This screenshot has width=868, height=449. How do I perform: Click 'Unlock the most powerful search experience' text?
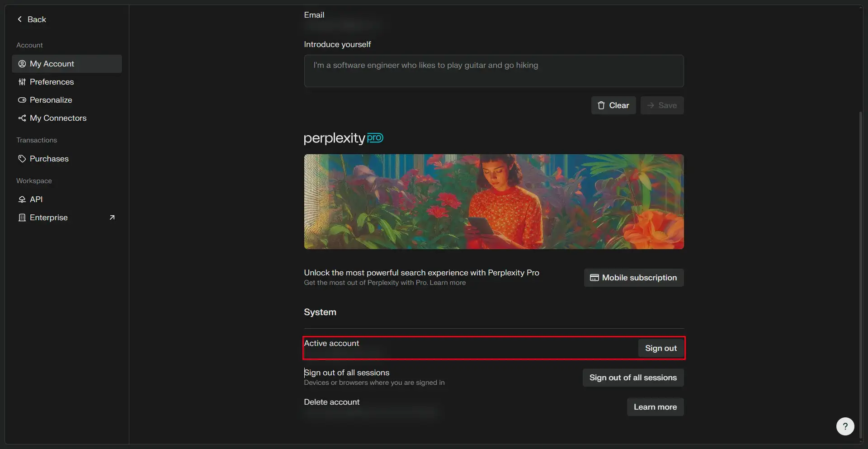click(421, 273)
